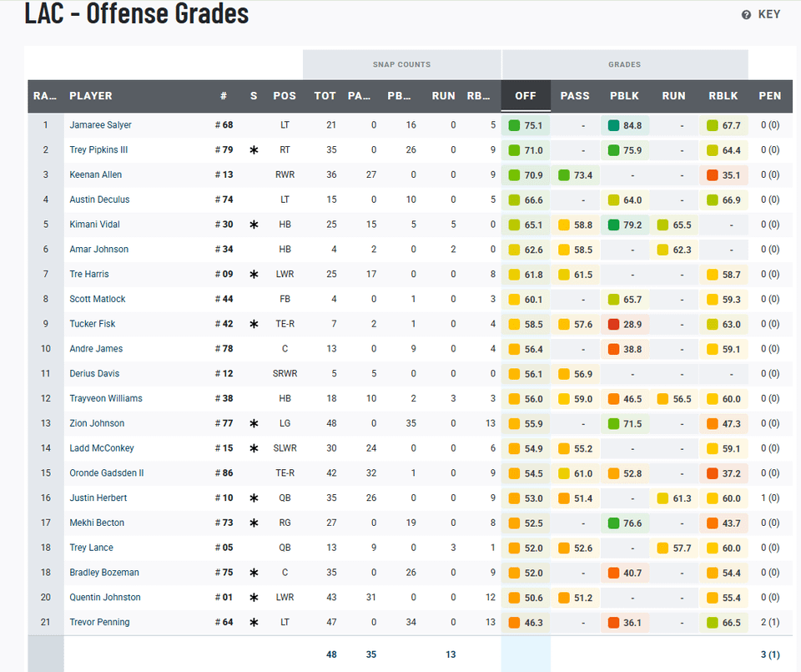The height and width of the screenshot is (672, 801).
Task: Click the star icon beside Kimani Vidal
Action: coord(253,224)
